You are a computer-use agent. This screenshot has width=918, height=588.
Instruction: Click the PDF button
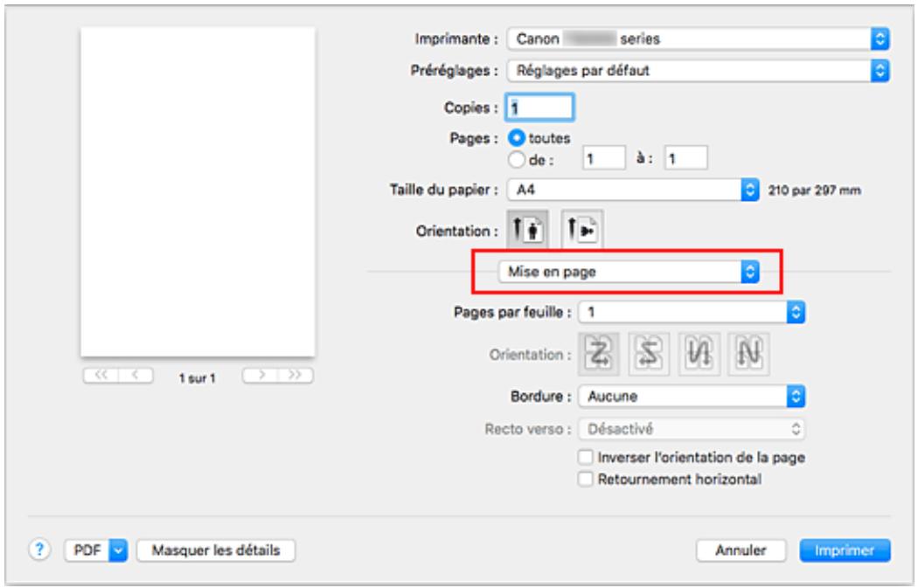click(87, 550)
